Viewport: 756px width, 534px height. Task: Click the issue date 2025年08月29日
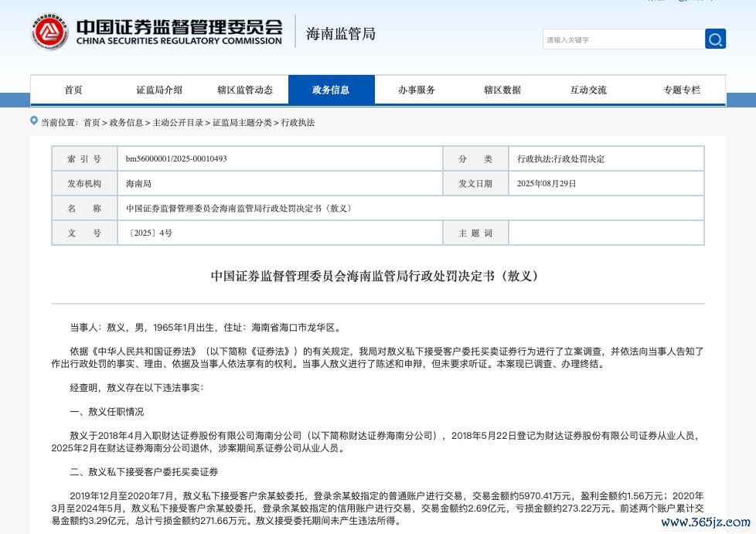pos(547,184)
